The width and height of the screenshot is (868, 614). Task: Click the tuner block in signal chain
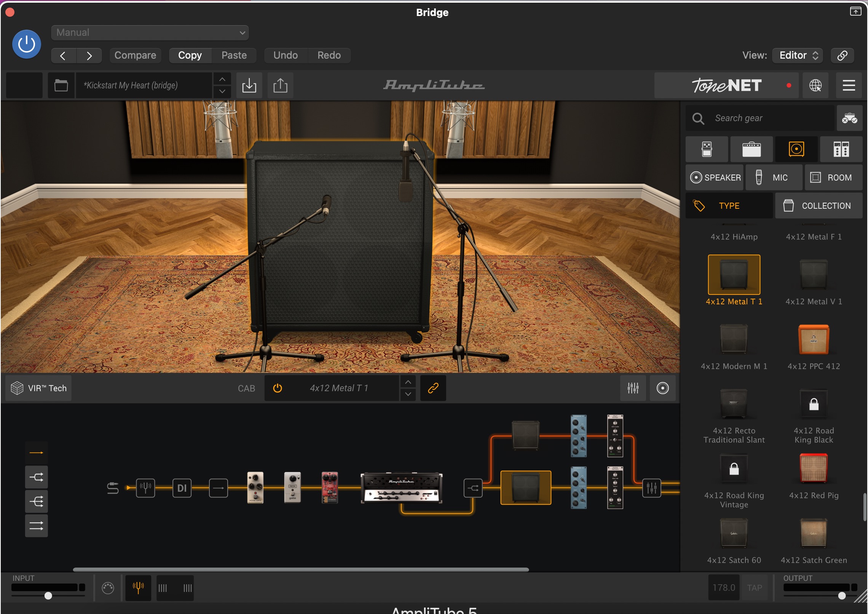pos(145,488)
